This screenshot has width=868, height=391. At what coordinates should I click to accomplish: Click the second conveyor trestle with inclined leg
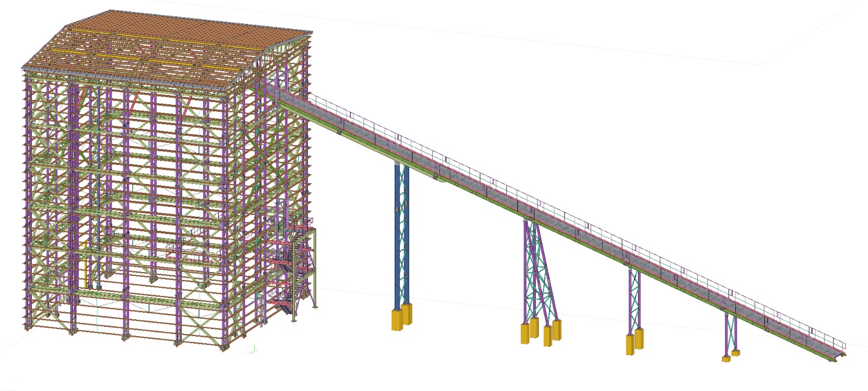537,272
